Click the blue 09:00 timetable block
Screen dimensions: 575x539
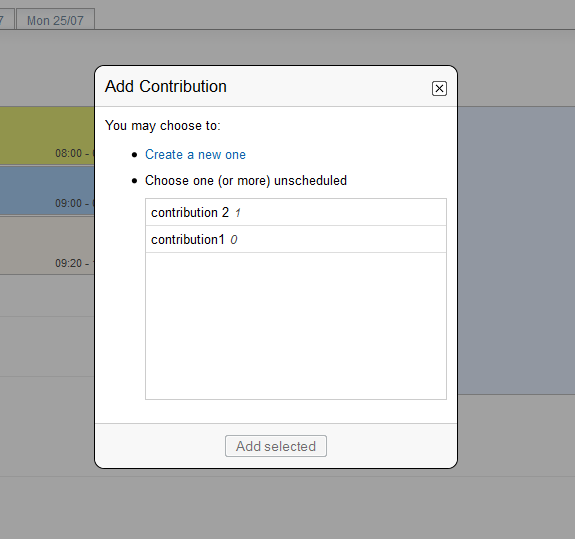pyautogui.click(x=47, y=191)
